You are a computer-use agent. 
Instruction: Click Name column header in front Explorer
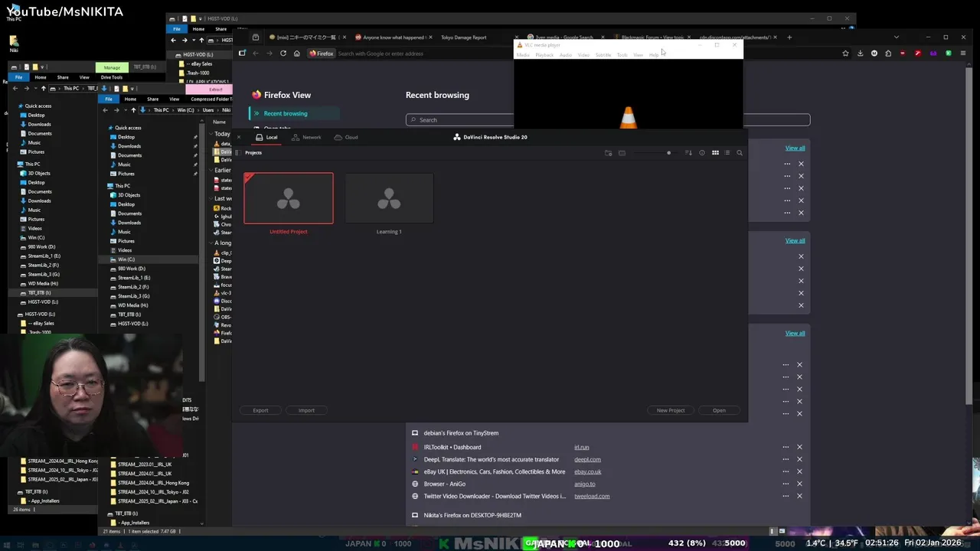coord(219,122)
